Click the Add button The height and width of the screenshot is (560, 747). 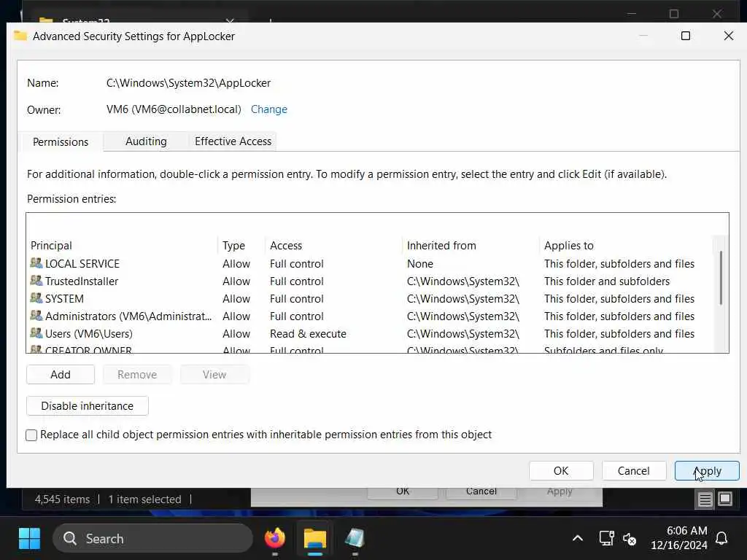pyautogui.click(x=61, y=374)
